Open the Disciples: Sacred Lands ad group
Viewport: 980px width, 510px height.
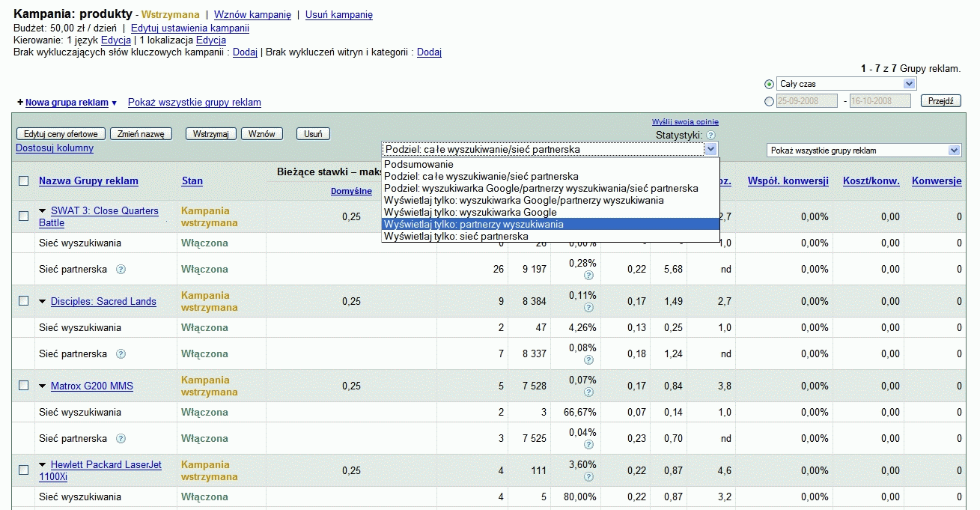pyautogui.click(x=103, y=301)
